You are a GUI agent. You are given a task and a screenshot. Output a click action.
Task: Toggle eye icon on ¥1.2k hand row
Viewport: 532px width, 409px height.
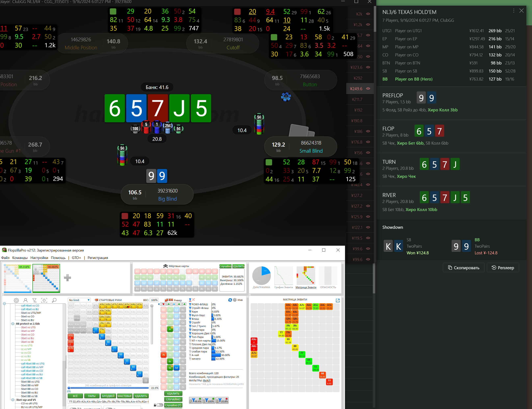(x=368, y=25)
